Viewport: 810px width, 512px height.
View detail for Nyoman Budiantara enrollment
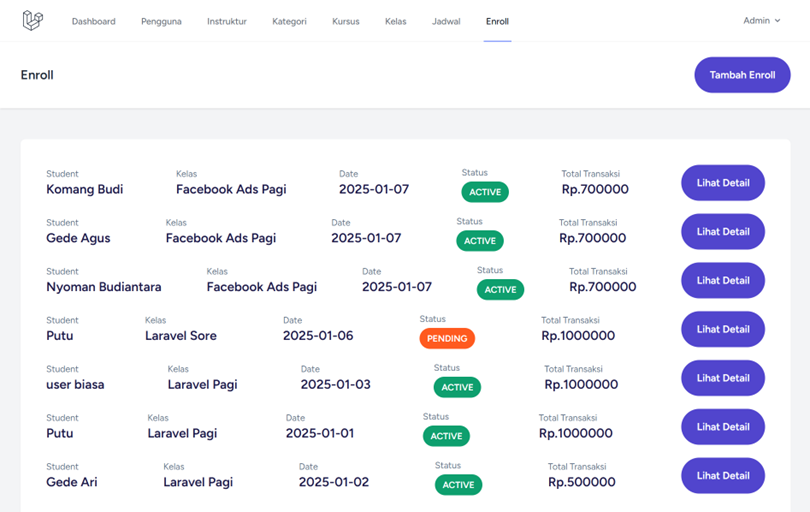coord(723,281)
